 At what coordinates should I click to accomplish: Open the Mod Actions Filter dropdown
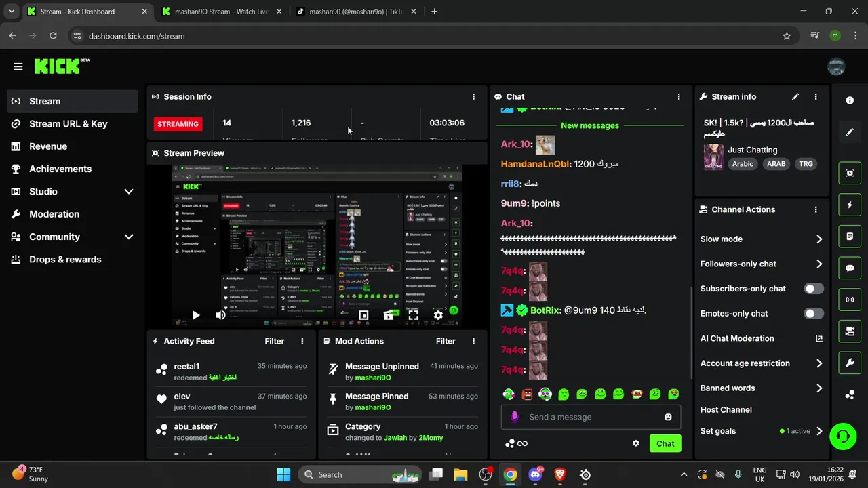coord(446,342)
